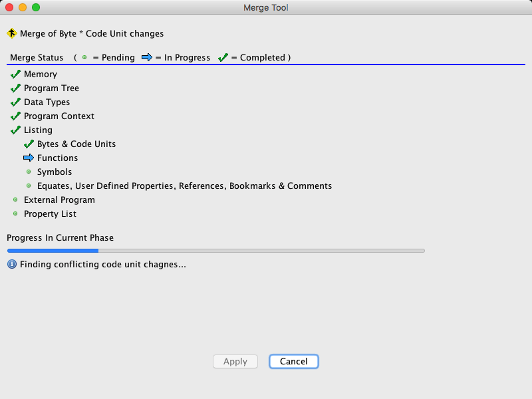The image size is (532, 399).
Task: Click the blue info icon in status message
Action: coord(11,265)
